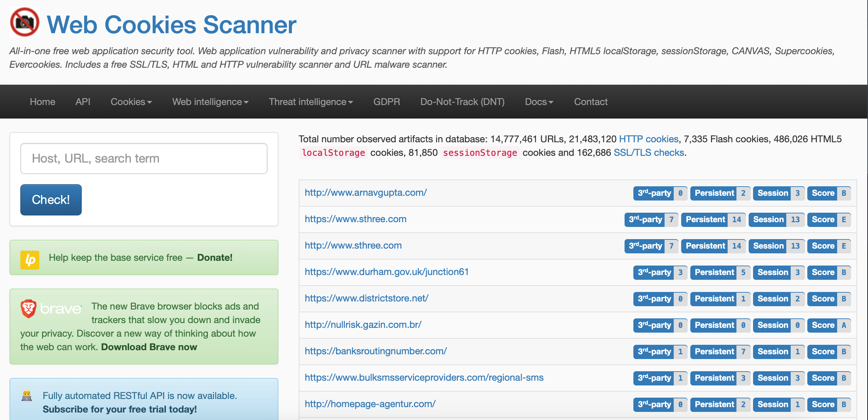Open the banksroutingnumber.com result link
Viewport: 868px width, 420px height.
tap(376, 351)
